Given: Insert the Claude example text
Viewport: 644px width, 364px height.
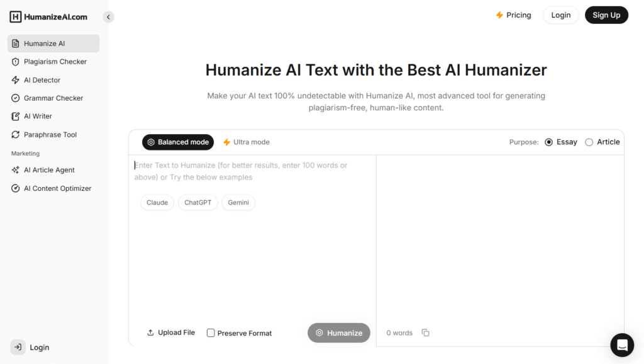Looking at the screenshot, I should [x=157, y=202].
